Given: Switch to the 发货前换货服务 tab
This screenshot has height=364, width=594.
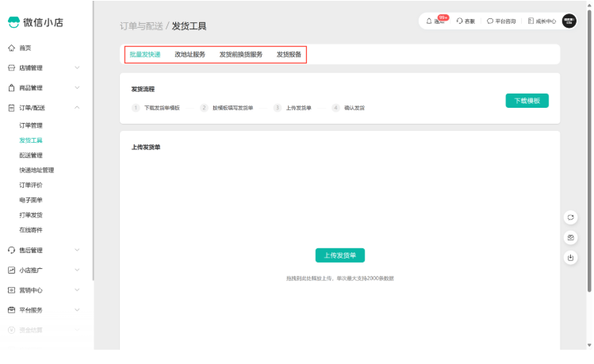Looking at the screenshot, I should coord(240,55).
